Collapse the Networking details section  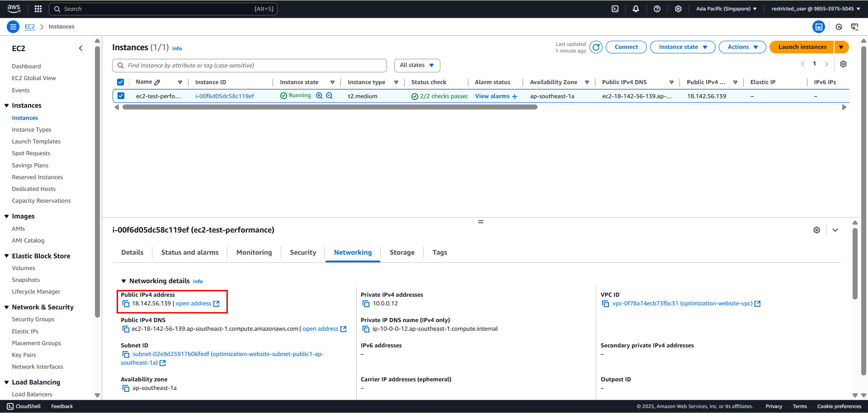(x=123, y=281)
